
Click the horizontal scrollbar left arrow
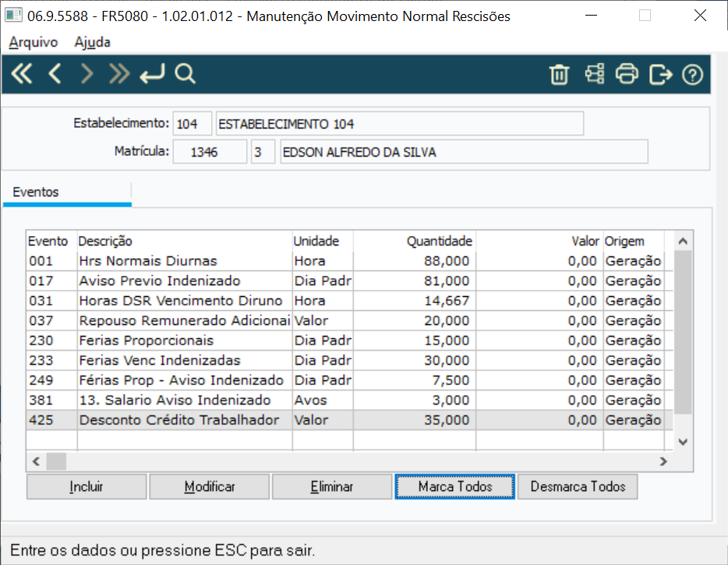(x=36, y=461)
